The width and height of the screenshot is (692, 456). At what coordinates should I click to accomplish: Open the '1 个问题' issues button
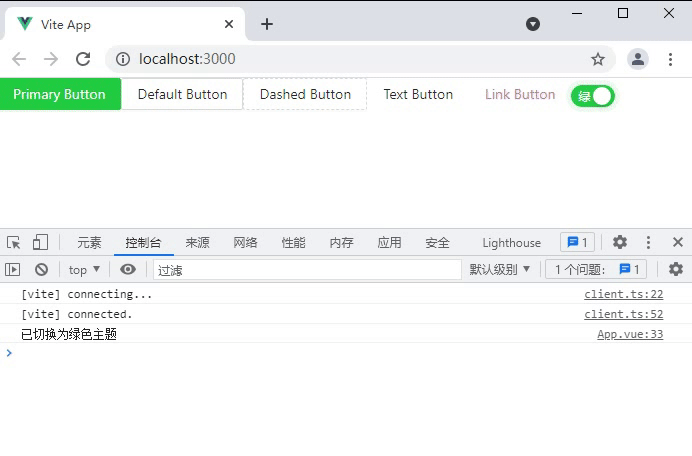[x=596, y=269]
